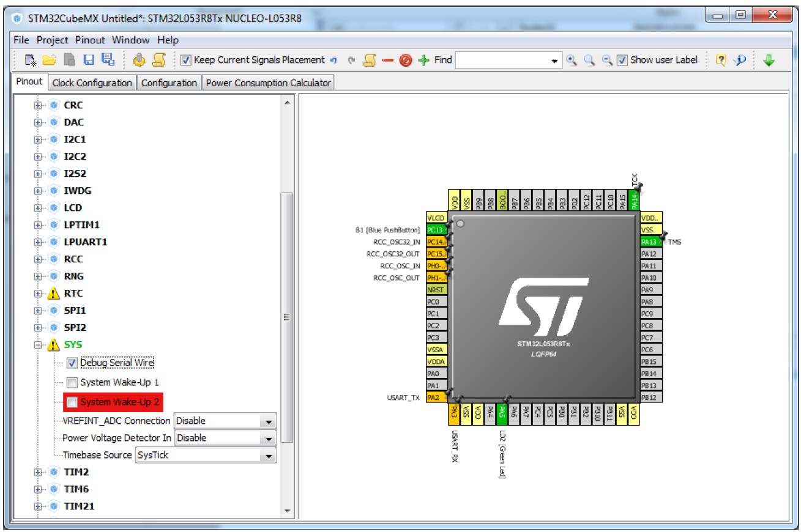Click the peripheral tree vertical scrollbar
The image size is (801, 532).
click(x=286, y=317)
